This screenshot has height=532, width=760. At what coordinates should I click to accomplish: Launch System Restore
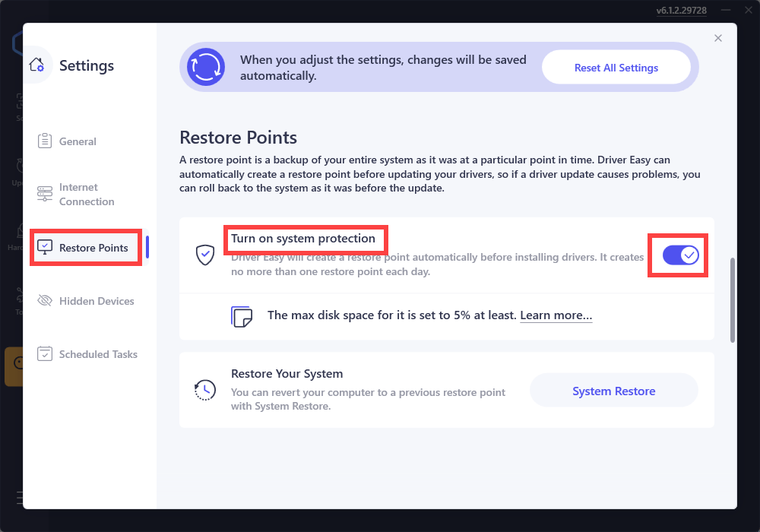click(x=613, y=391)
